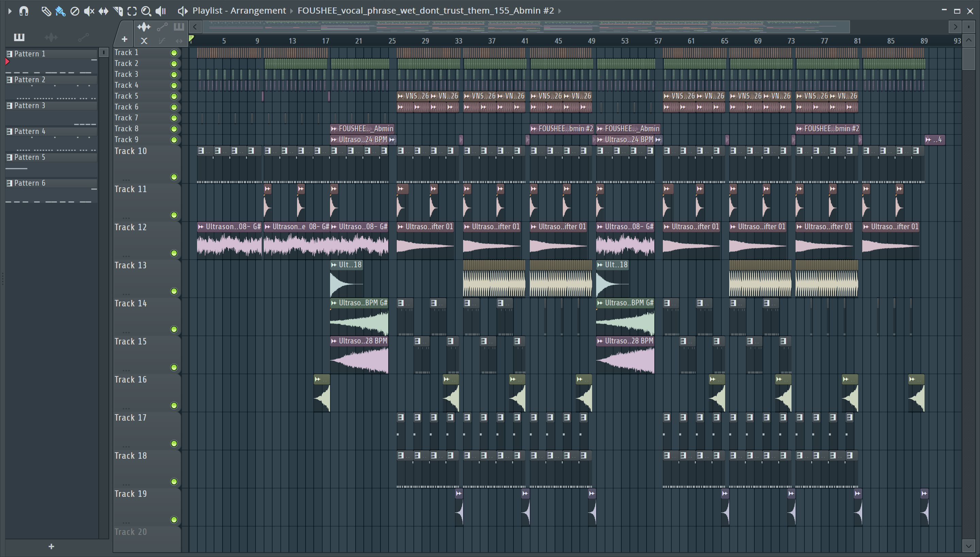Click the picker panel scrollbar beside Pattern 1
The image size is (980, 557).
coord(103,52)
